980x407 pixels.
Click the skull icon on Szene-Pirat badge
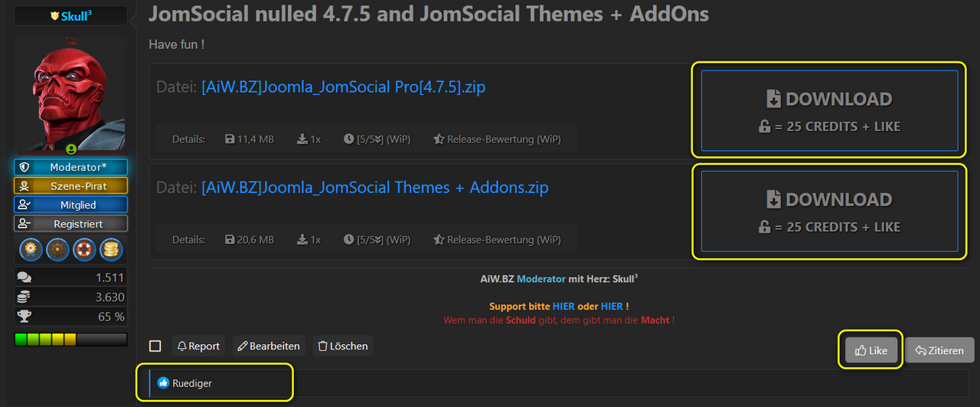[24, 185]
